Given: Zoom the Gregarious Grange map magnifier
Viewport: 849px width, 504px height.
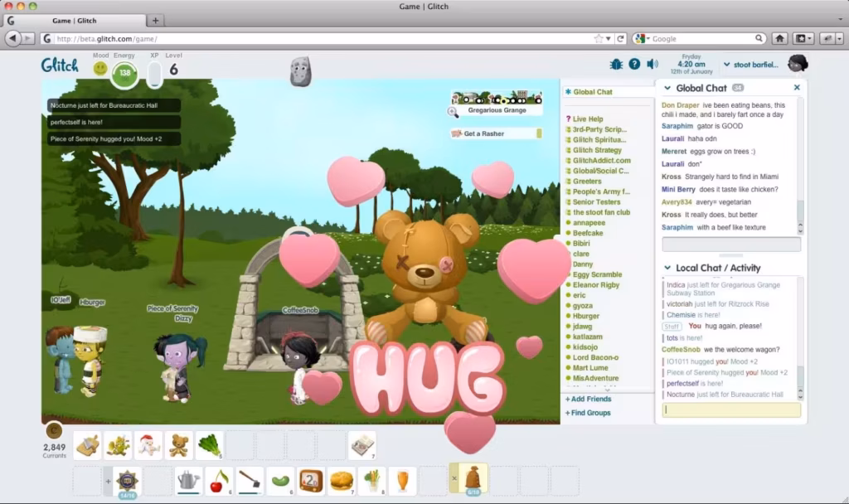Looking at the screenshot, I should coord(454,112).
